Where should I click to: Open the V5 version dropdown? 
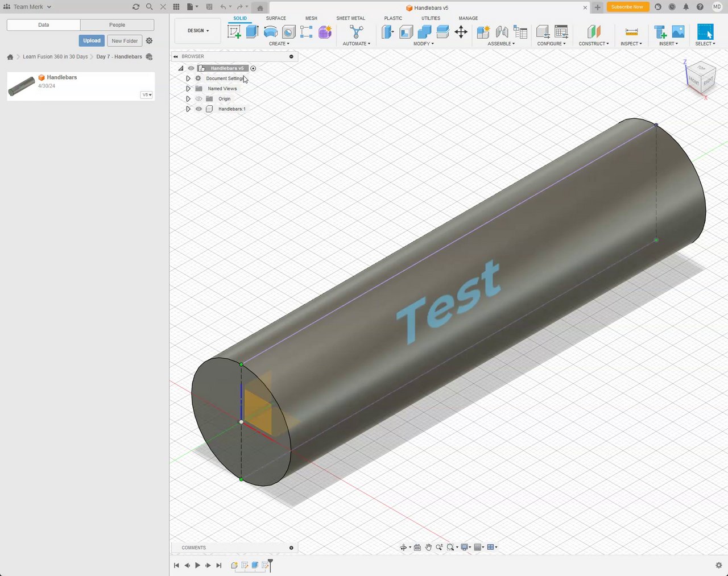tap(147, 95)
